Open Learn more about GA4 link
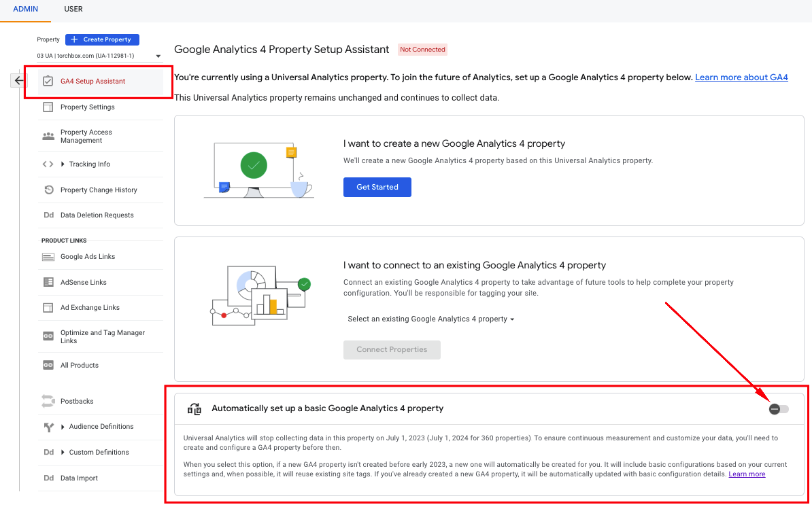The width and height of the screenshot is (812, 509). pos(741,77)
